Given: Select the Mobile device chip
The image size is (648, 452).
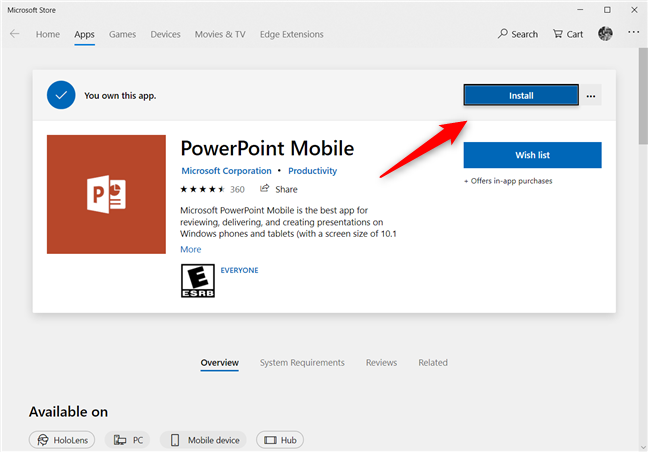Looking at the screenshot, I should [203, 440].
